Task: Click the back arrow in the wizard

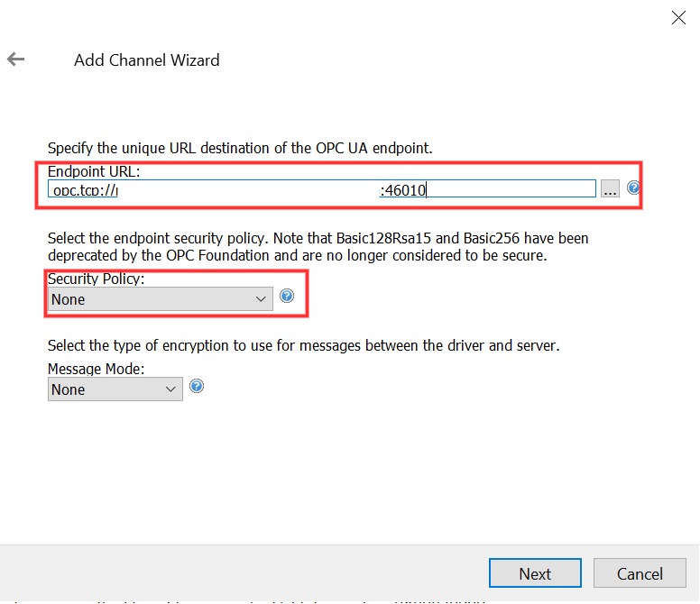Action: click(15, 59)
